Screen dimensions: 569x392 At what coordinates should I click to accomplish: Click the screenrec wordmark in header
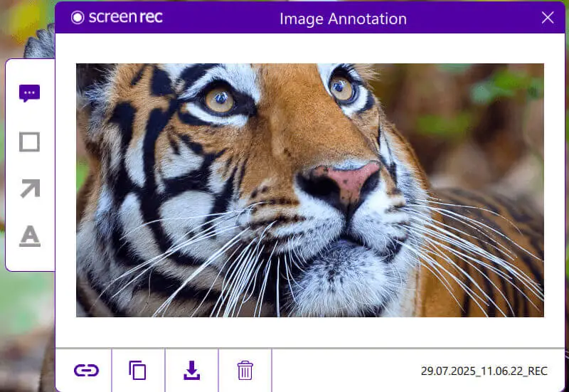tap(125, 18)
